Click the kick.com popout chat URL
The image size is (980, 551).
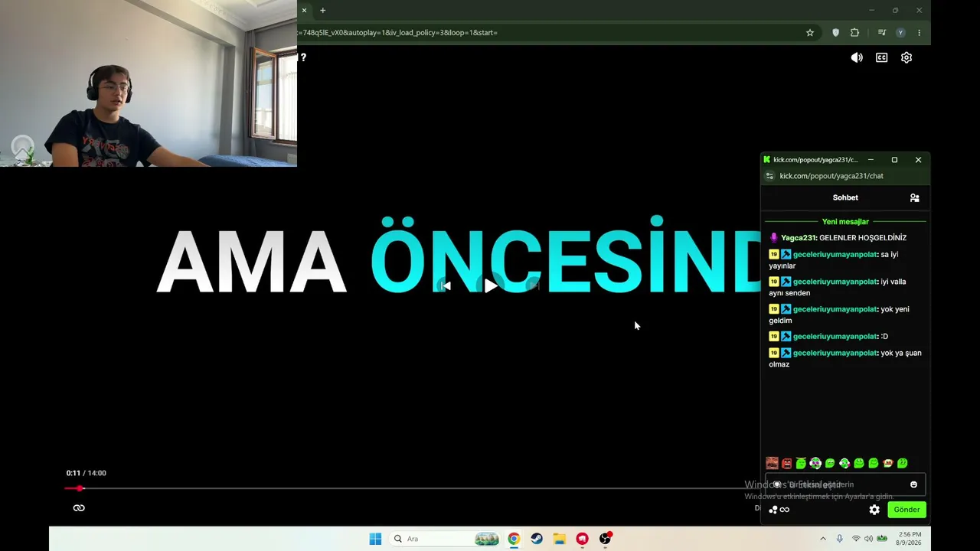pos(831,176)
